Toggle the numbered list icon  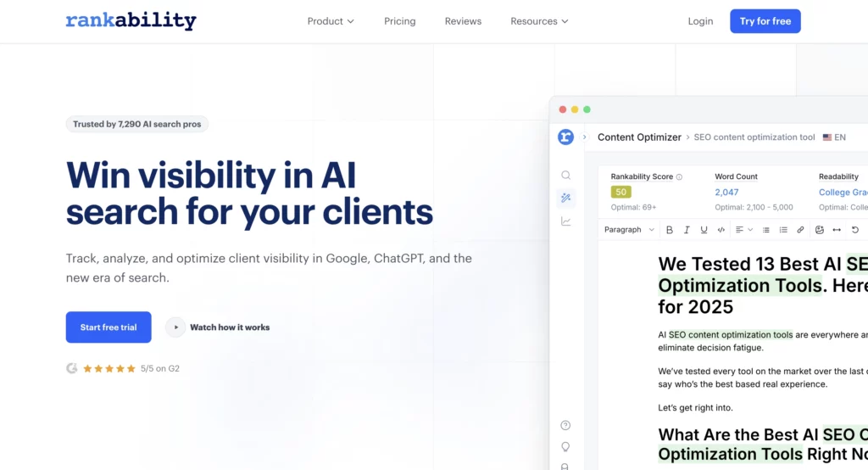tap(783, 230)
